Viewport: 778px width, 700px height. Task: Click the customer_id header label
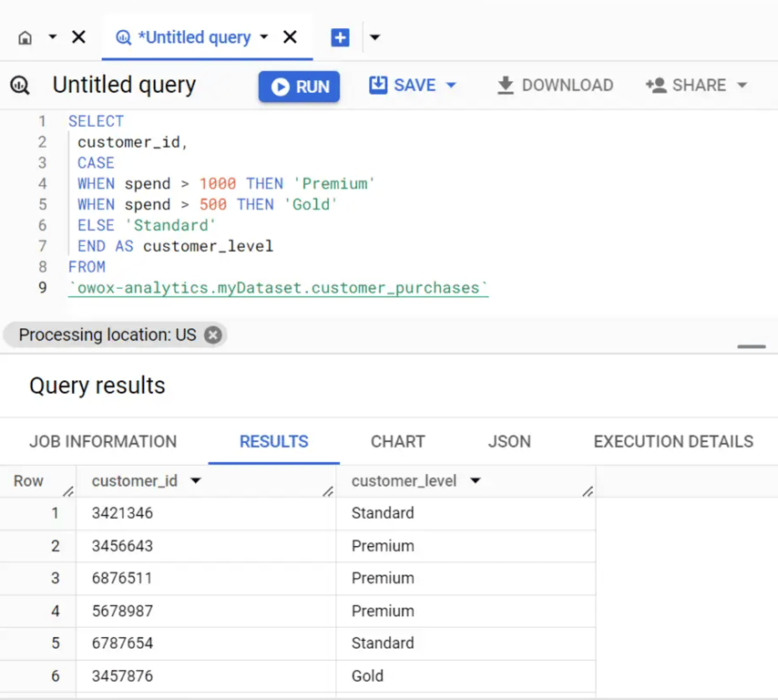(135, 480)
